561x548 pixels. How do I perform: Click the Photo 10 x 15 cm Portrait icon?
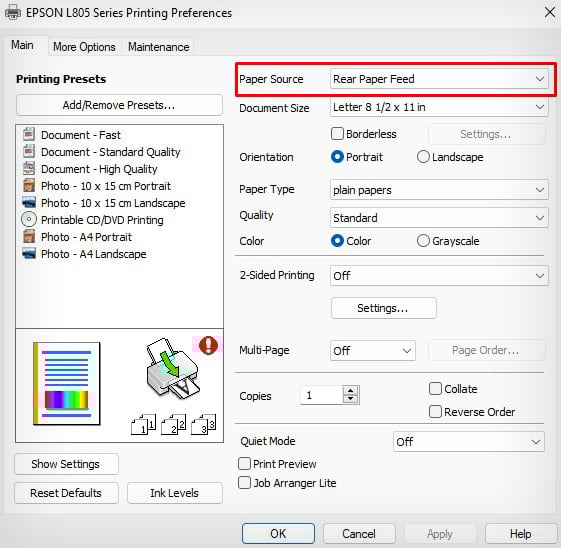pos(29,185)
